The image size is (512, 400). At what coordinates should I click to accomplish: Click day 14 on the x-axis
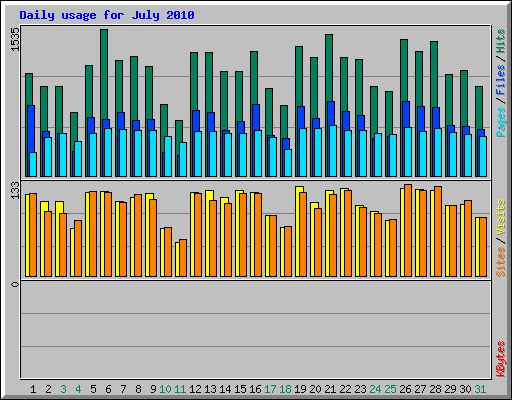click(225, 389)
